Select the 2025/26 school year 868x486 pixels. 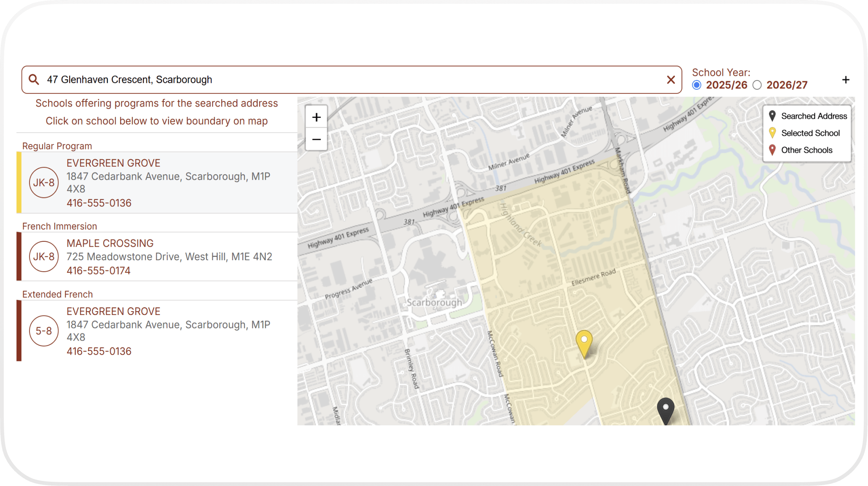coord(697,85)
